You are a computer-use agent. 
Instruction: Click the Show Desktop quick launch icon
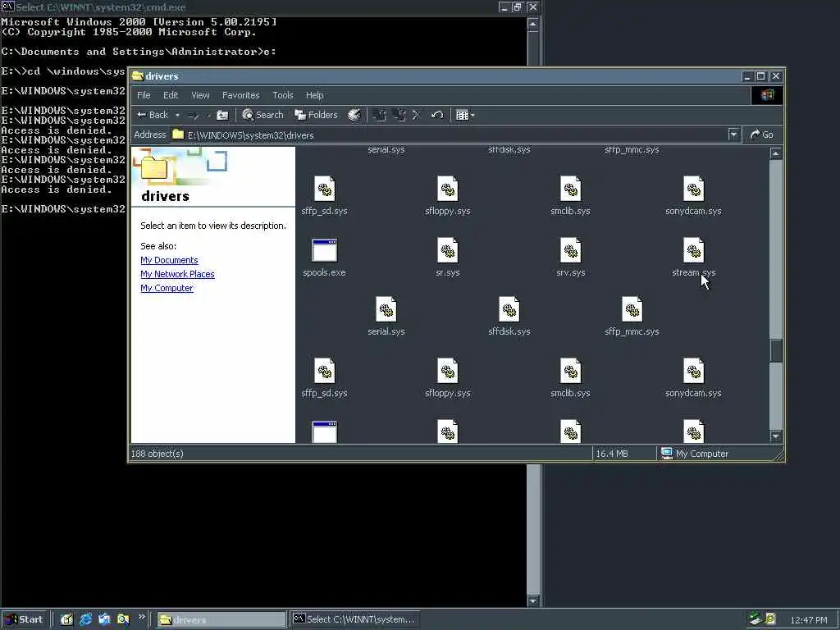pyautogui.click(x=66, y=619)
